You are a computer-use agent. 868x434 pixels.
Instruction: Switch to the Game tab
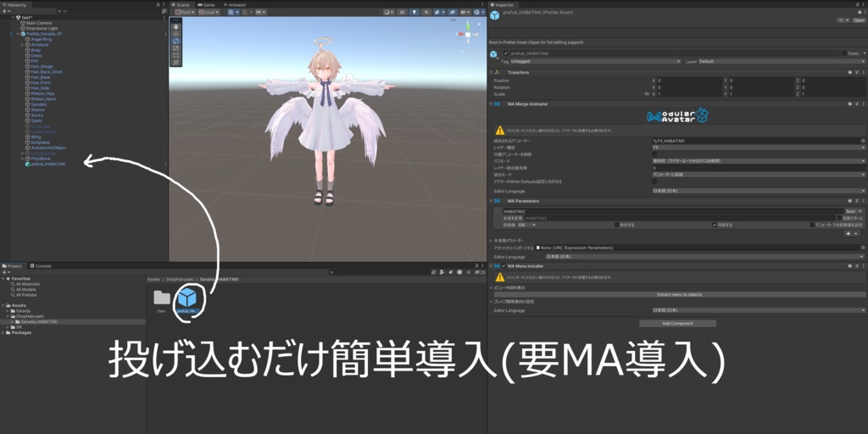click(x=206, y=4)
